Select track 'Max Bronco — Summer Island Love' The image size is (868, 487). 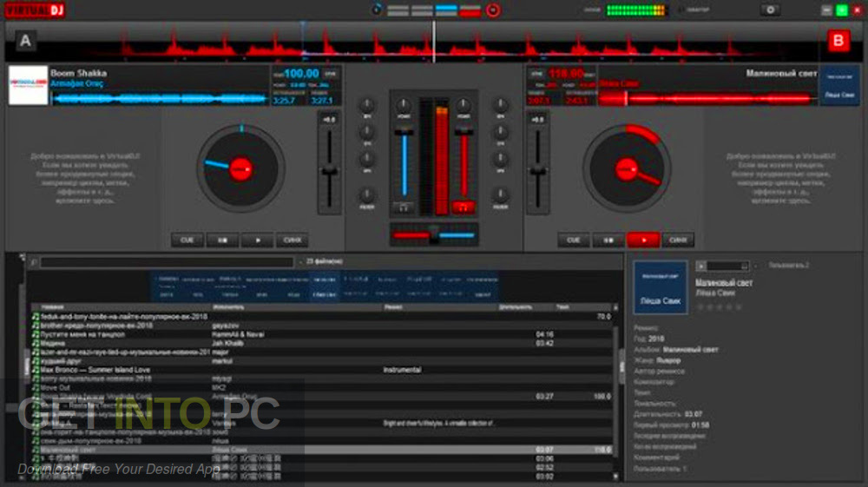point(323,370)
